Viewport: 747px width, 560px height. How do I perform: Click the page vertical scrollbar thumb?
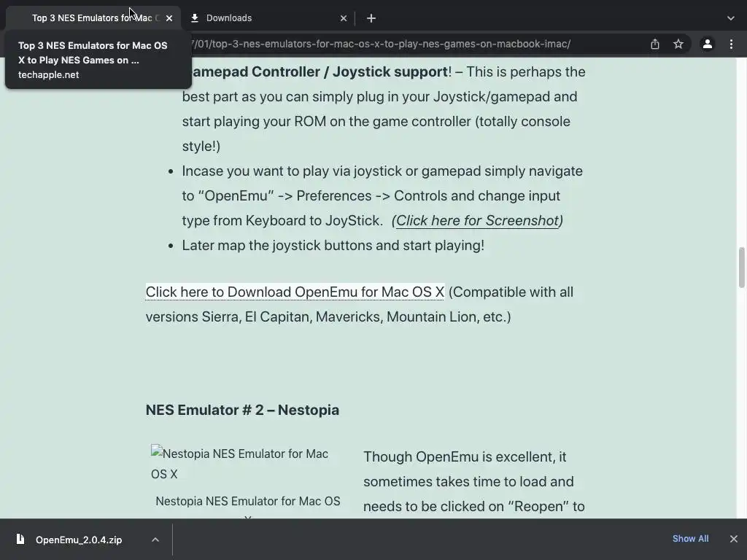(x=742, y=267)
